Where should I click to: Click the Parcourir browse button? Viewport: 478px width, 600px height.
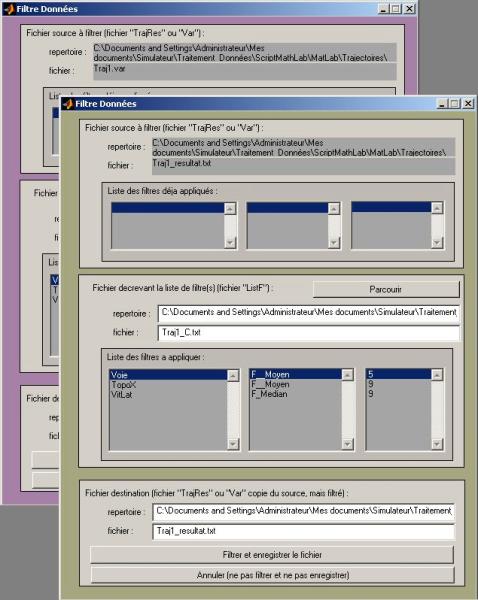(386, 289)
